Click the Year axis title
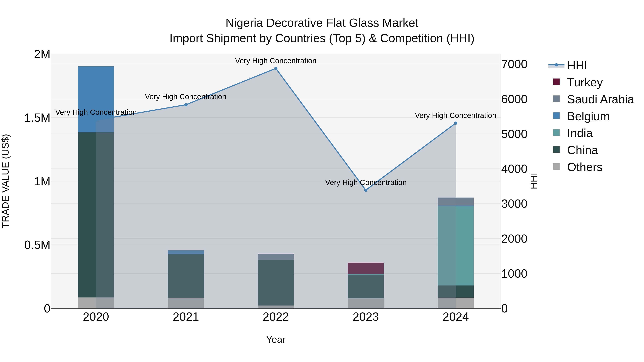The image size is (644, 362). [x=276, y=339]
